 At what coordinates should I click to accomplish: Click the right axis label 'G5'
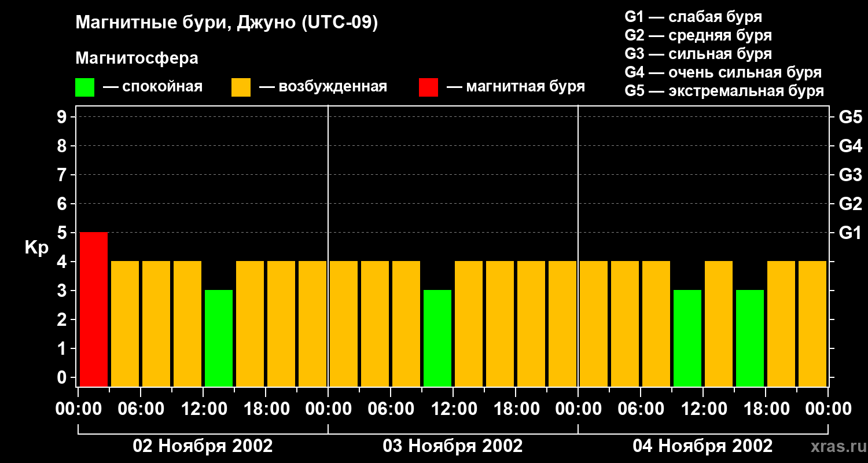[851, 117]
